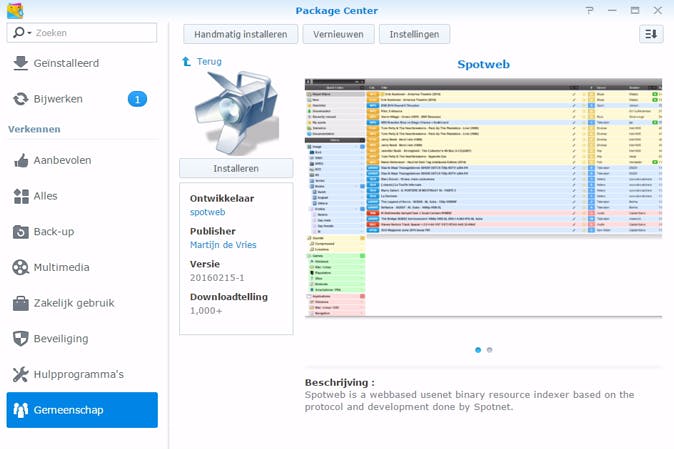Open Instellingen settings
The width and height of the screenshot is (674, 449).
coord(414,34)
